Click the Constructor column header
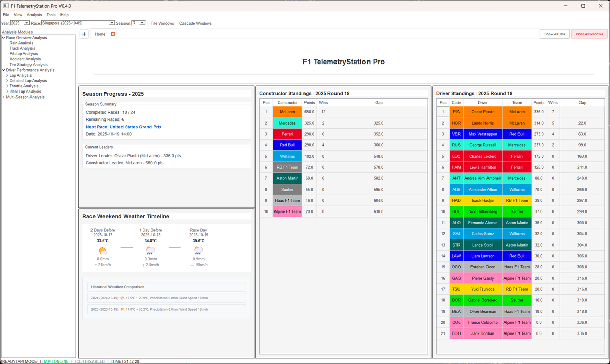 click(x=288, y=103)
